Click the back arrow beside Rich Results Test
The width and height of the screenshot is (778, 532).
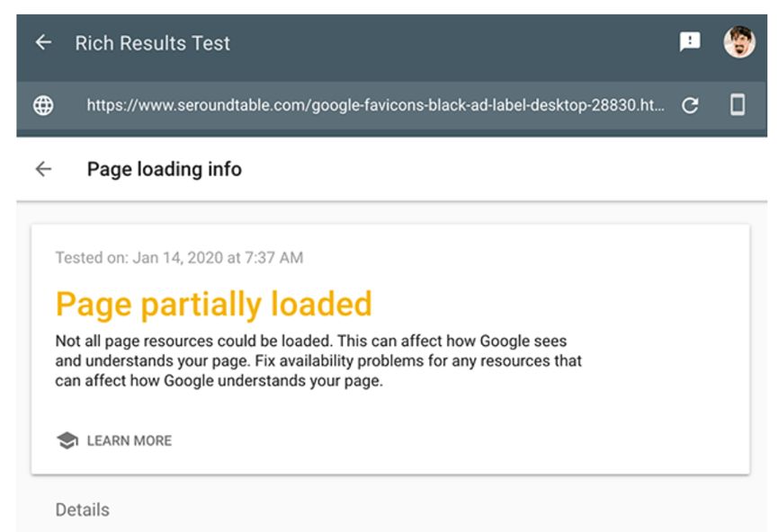pos(43,43)
